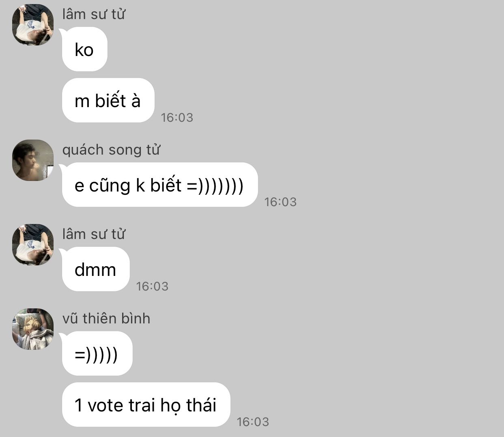Tap the 16:03 timestamp beside "e cũng k biết"
Image resolution: width=504 pixels, height=437 pixels.
280,202
